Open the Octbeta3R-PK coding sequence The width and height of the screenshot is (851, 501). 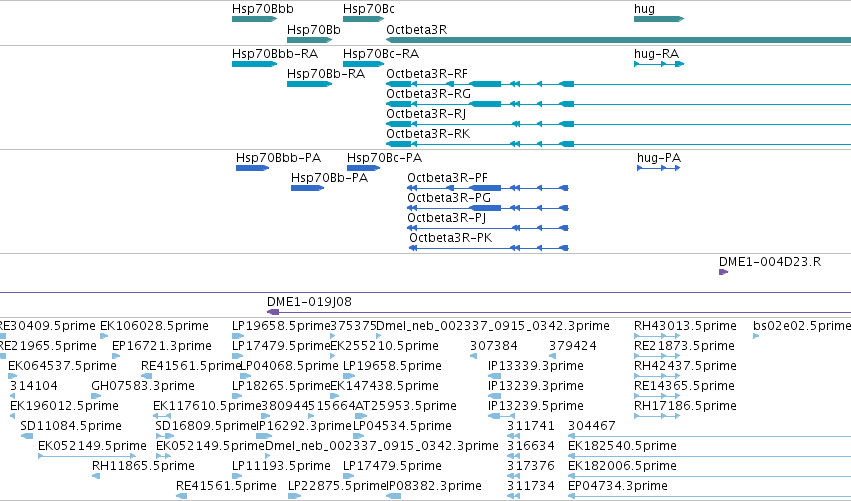click(489, 248)
